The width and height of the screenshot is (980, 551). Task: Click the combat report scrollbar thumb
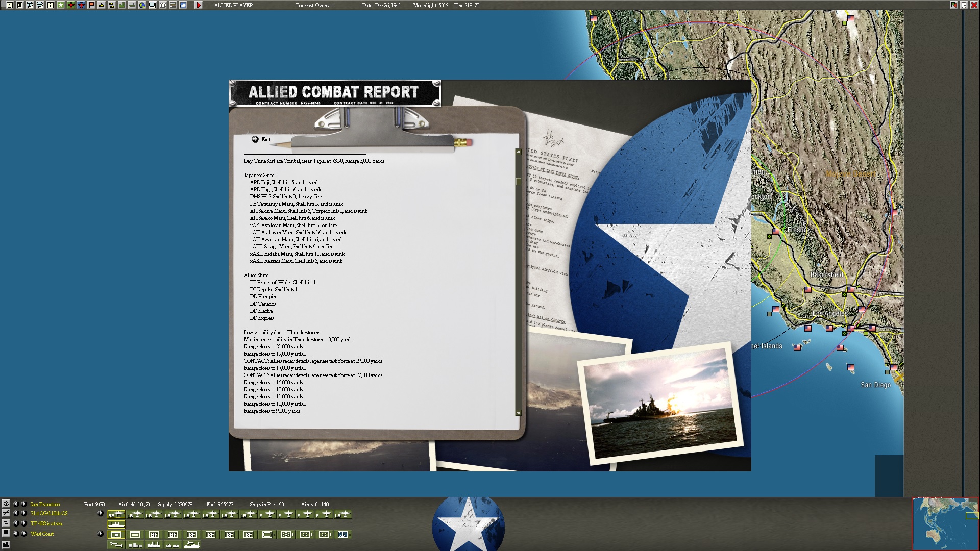tap(519, 181)
